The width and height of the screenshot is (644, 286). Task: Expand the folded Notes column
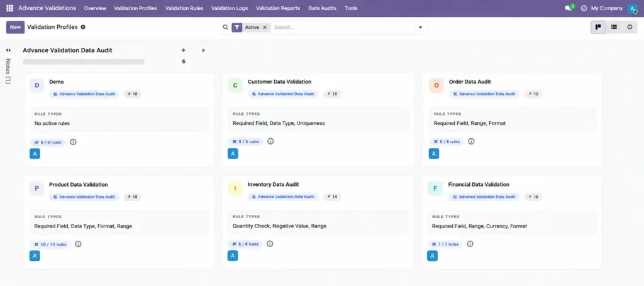click(x=8, y=50)
